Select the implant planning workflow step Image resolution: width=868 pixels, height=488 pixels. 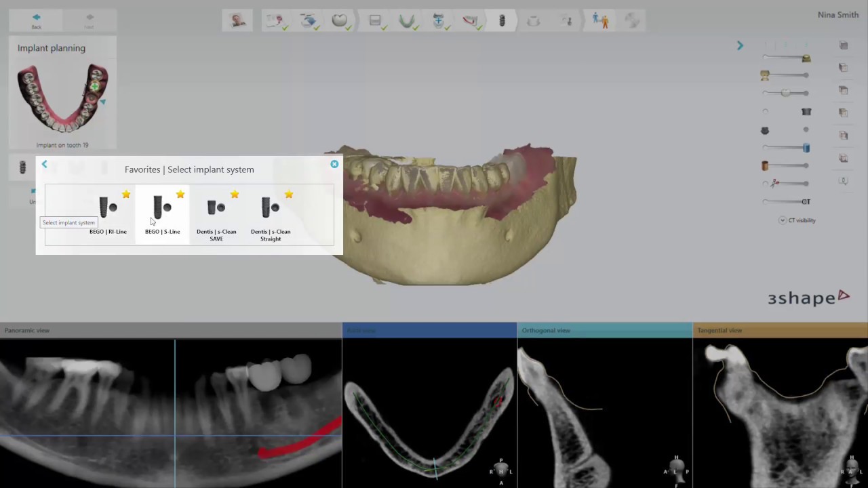(502, 21)
